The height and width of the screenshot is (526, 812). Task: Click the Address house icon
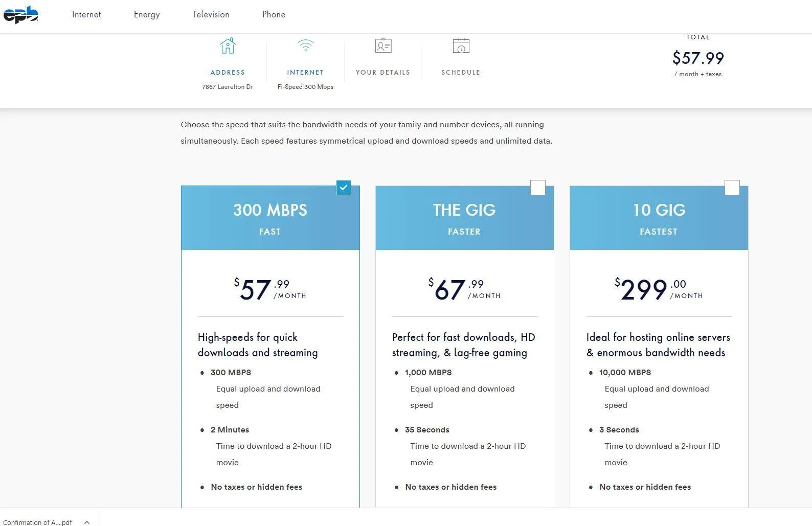(x=228, y=45)
